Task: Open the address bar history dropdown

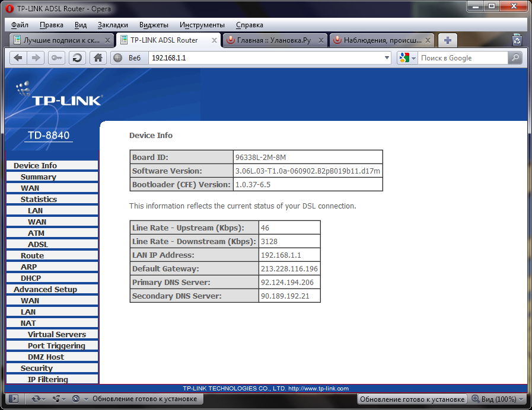Action: click(x=387, y=58)
